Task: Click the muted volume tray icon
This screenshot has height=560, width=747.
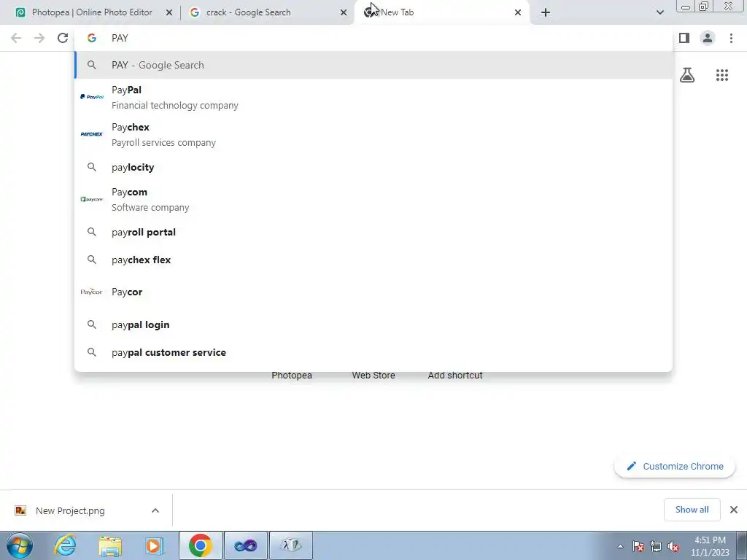Action: (x=673, y=546)
